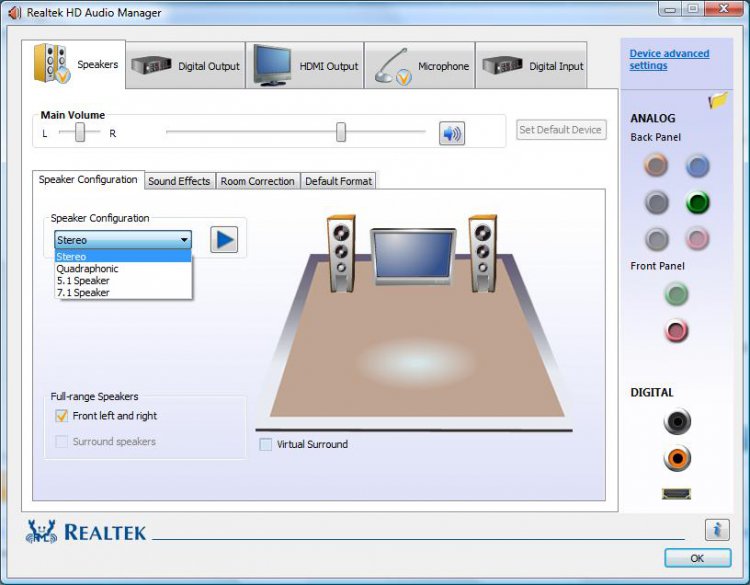This screenshot has width=750, height=585.
Task: Switch to the HDMI Output tab
Action: (305, 66)
